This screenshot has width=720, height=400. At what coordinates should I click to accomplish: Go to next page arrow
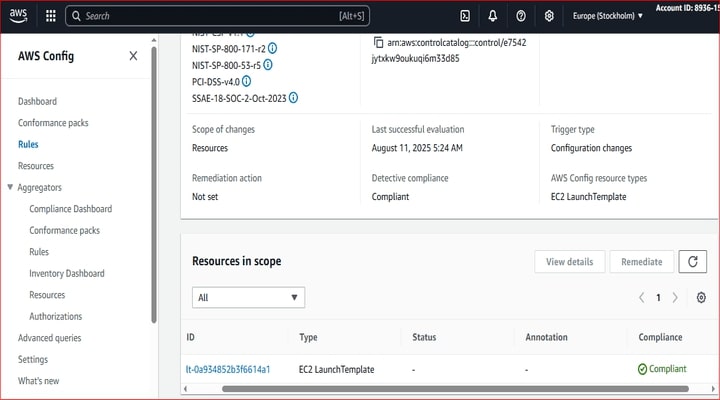click(x=675, y=298)
